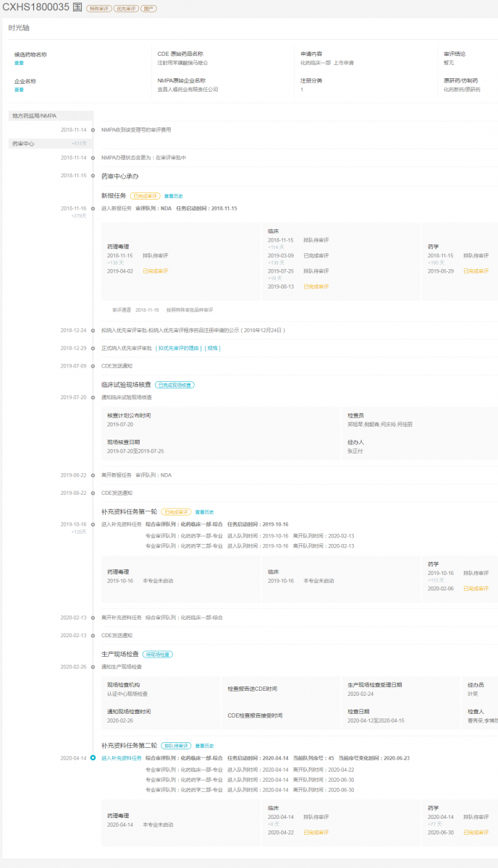Click the 化药新药/原研药 value
498x868 pixels.
(461, 90)
